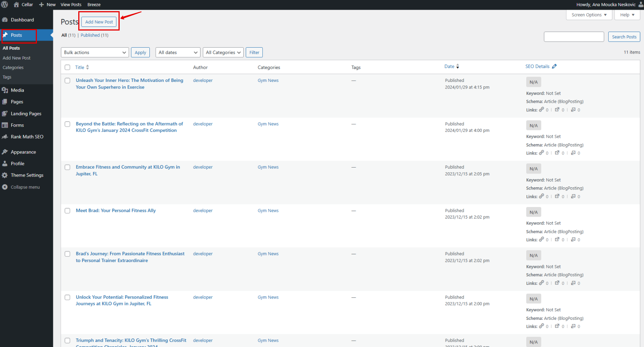Viewport: 644px width, 347px height.
Task: Click incoming links icon for Unleash Your Inner Hero post
Action: tap(573, 109)
